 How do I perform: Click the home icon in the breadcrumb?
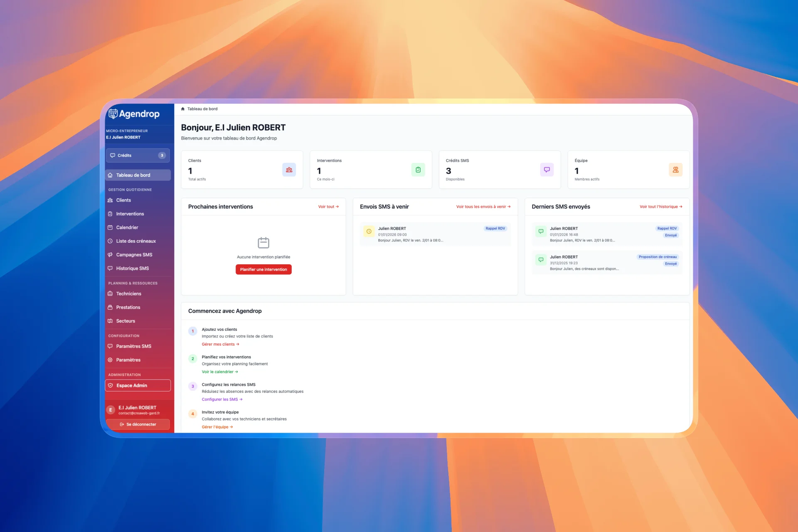point(183,109)
